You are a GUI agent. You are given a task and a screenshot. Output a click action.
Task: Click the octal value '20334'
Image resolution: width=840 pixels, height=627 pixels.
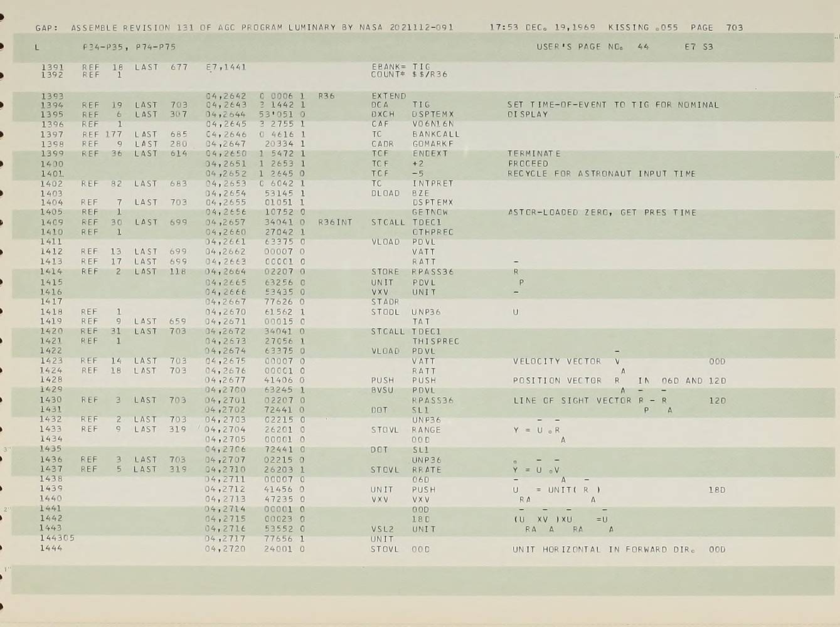pyautogui.click(x=279, y=144)
